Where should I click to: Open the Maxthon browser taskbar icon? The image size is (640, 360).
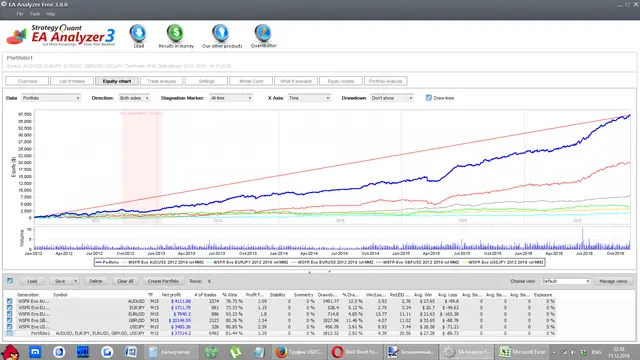pos(35,352)
